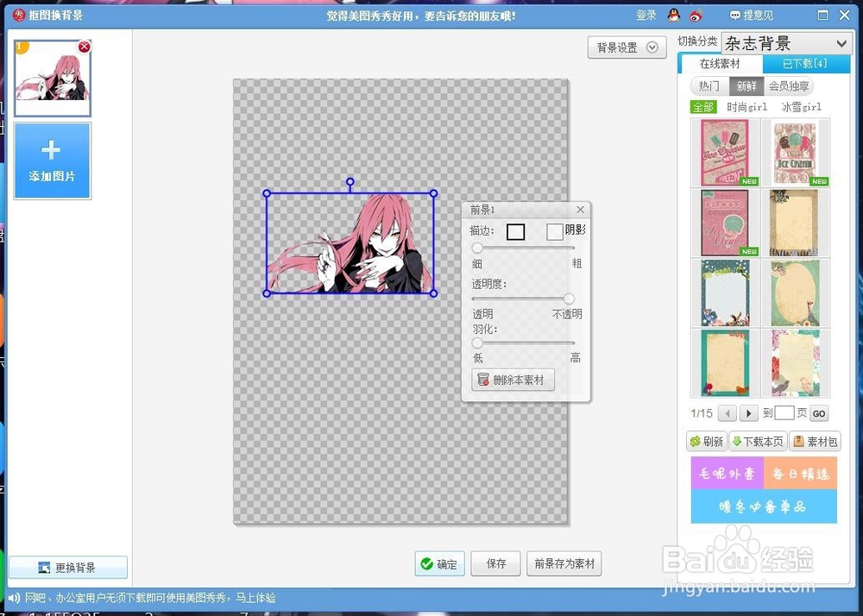Click the 羽化 feather slider handle
This screenshot has height=616, width=863.
pos(477,343)
